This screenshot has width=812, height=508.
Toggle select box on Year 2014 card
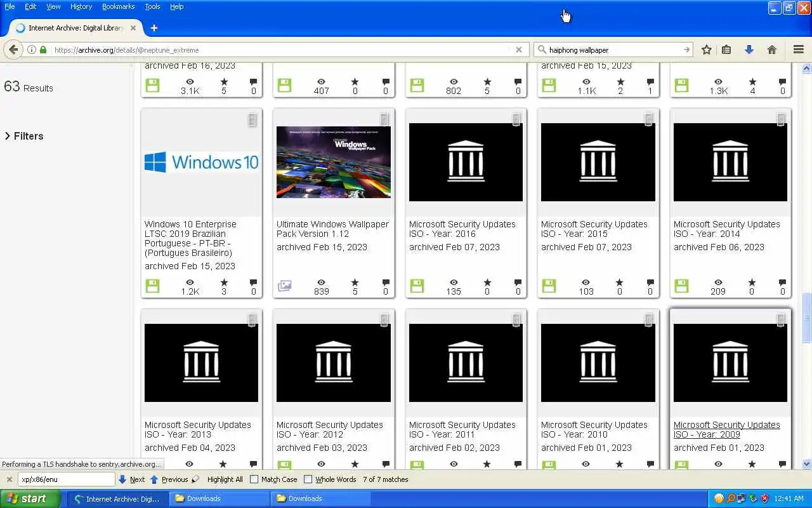click(x=781, y=119)
